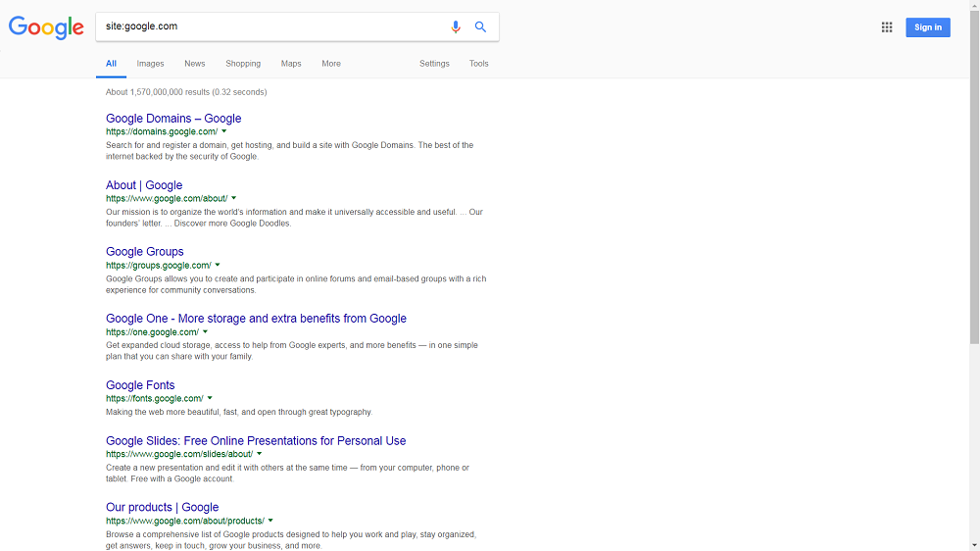Viewport: 980px width, 551px height.
Task: Expand dropdown arrow beside fonts.google.com URL
Action: [210, 398]
